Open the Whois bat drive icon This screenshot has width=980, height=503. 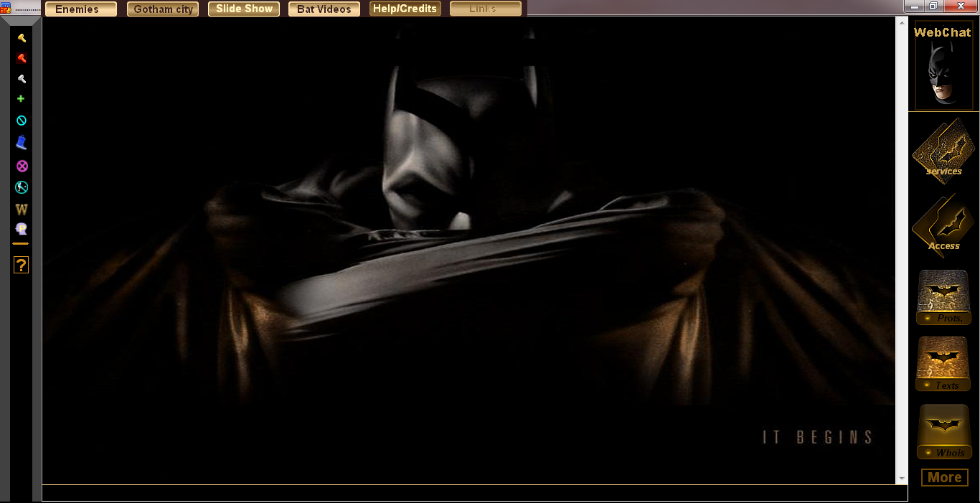coord(944,431)
